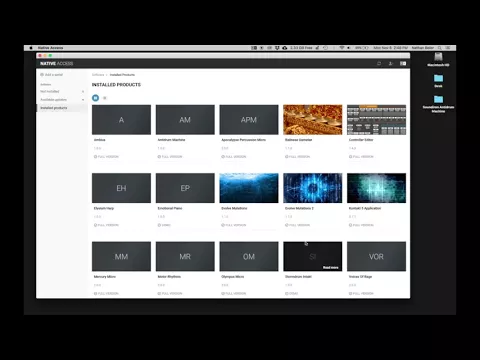Open the Controller Editor thumbnail
The width and height of the screenshot is (480, 360).
376,120
